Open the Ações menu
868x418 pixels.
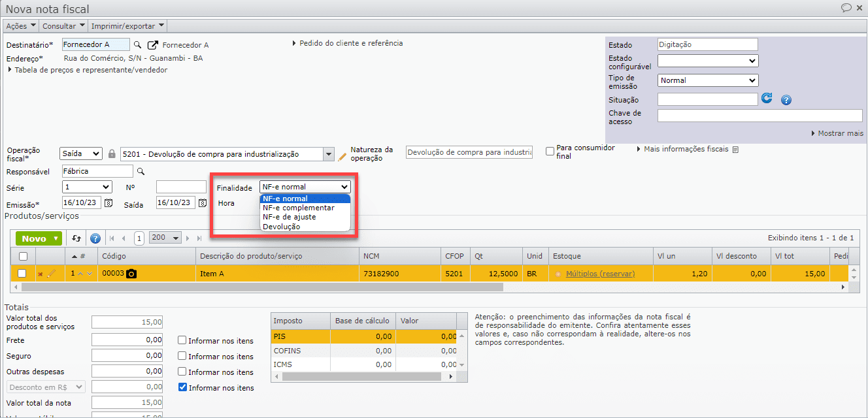pyautogui.click(x=21, y=26)
